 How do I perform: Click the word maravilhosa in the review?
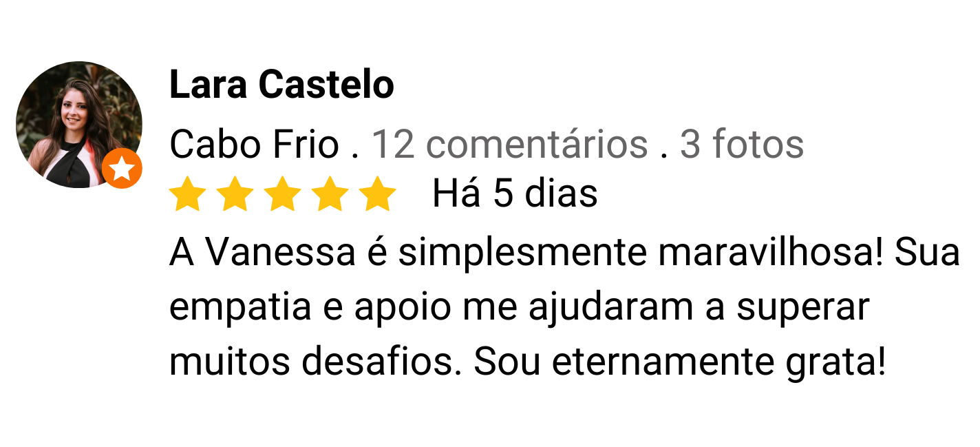771,253
